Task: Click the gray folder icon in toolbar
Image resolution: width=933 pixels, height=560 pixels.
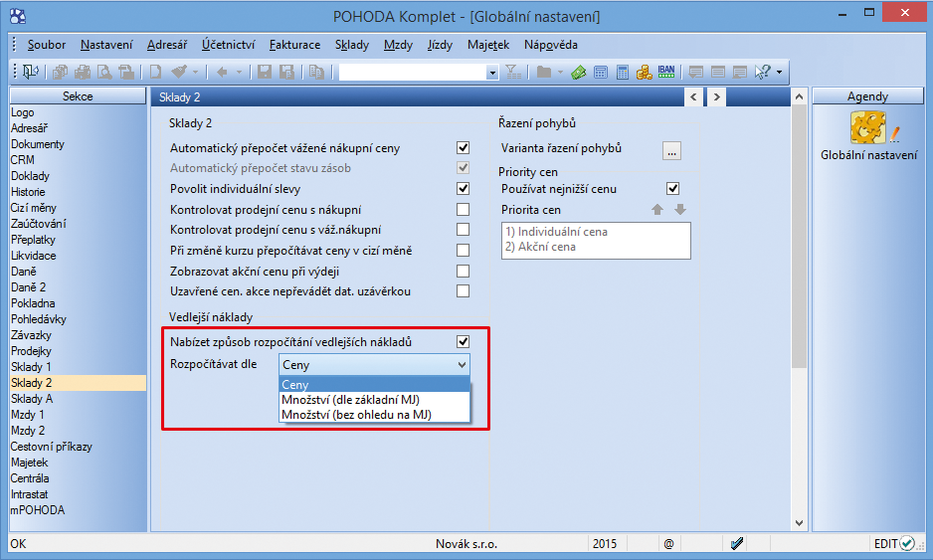Action: click(544, 72)
